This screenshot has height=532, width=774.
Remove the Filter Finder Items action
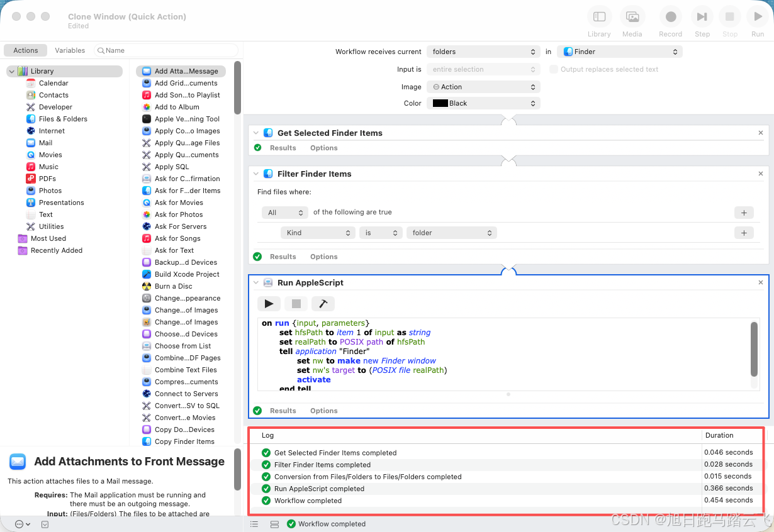click(761, 174)
